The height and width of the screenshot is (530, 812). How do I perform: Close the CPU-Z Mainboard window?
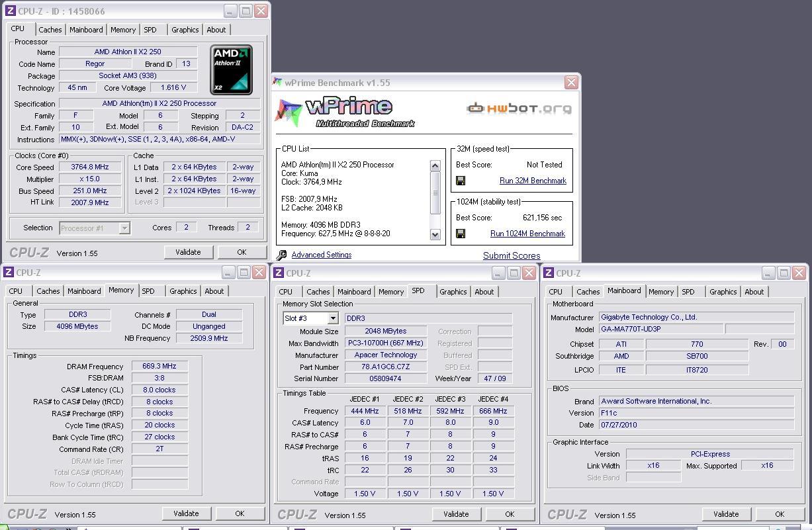click(x=799, y=273)
